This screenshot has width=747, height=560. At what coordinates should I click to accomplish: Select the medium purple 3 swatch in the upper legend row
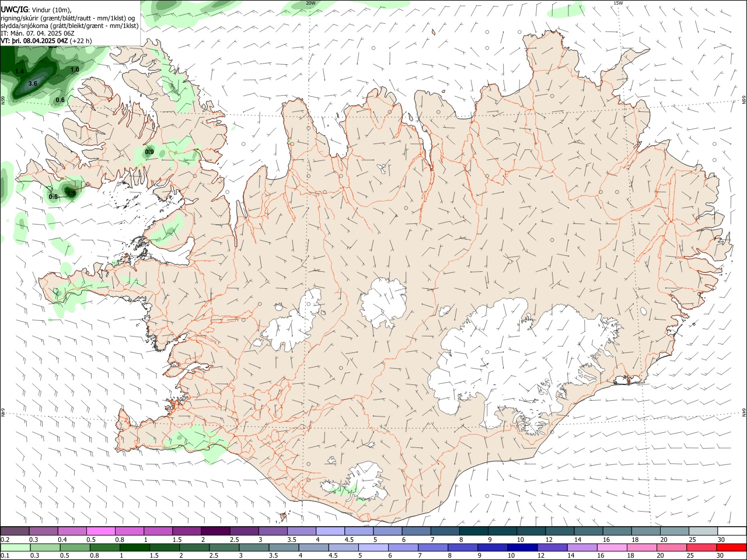point(273,531)
